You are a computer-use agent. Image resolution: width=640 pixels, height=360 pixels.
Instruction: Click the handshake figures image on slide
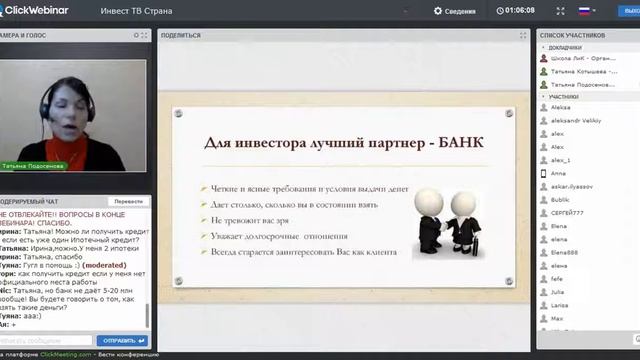[x=449, y=222]
